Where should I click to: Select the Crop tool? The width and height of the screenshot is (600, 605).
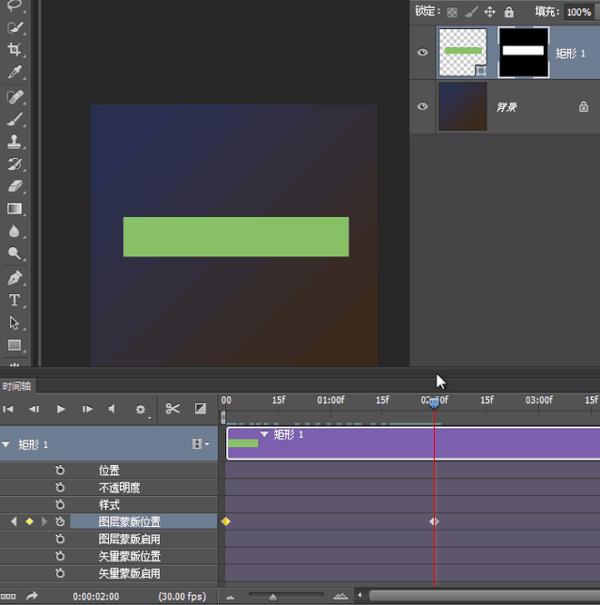pos(15,50)
